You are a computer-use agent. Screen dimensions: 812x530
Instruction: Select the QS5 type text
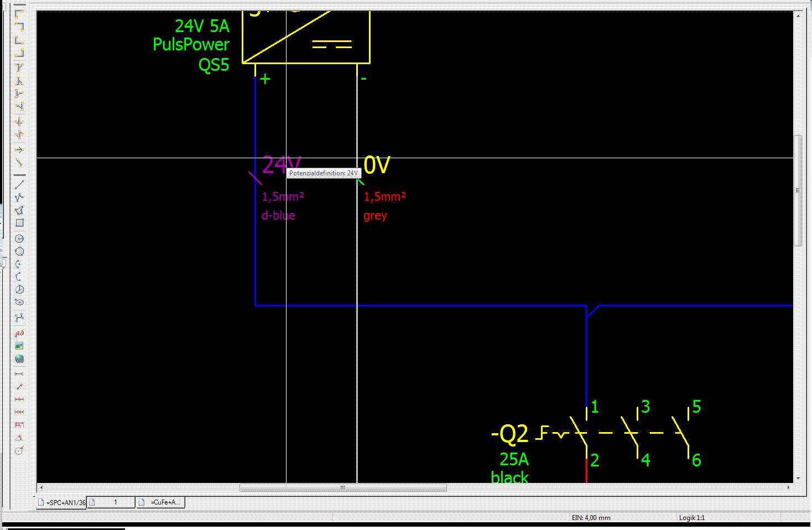[214, 65]
